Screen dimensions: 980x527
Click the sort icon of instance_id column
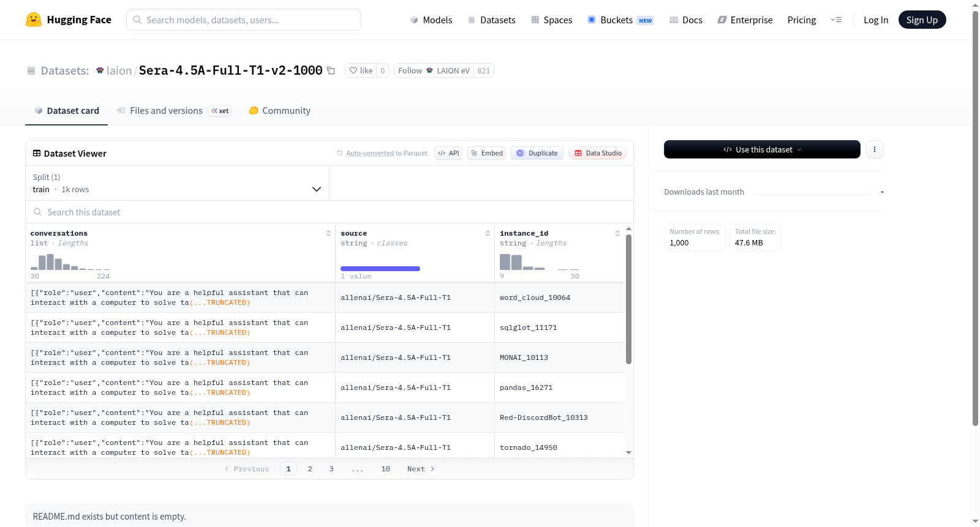click(617, 233)
